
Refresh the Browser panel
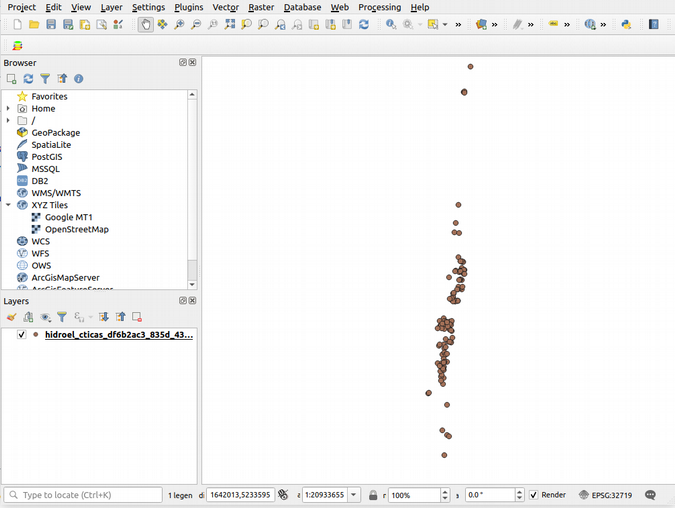coord(28,78)
